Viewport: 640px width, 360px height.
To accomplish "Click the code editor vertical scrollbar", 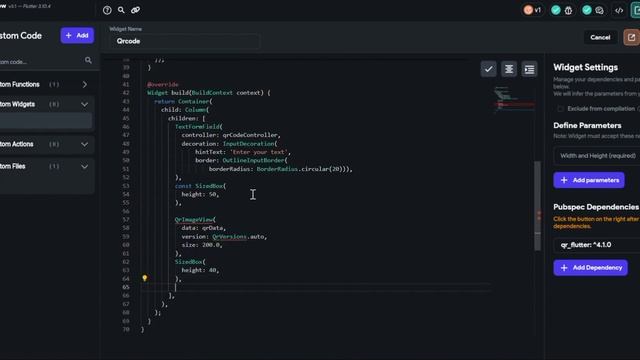I will coord(538,206).
